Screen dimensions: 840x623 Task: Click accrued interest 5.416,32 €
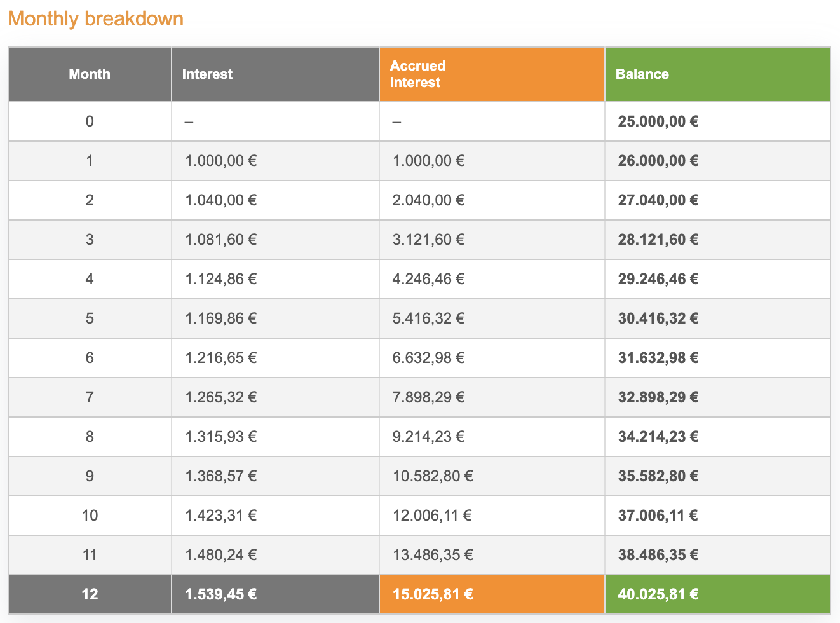(x=428, y=318)
